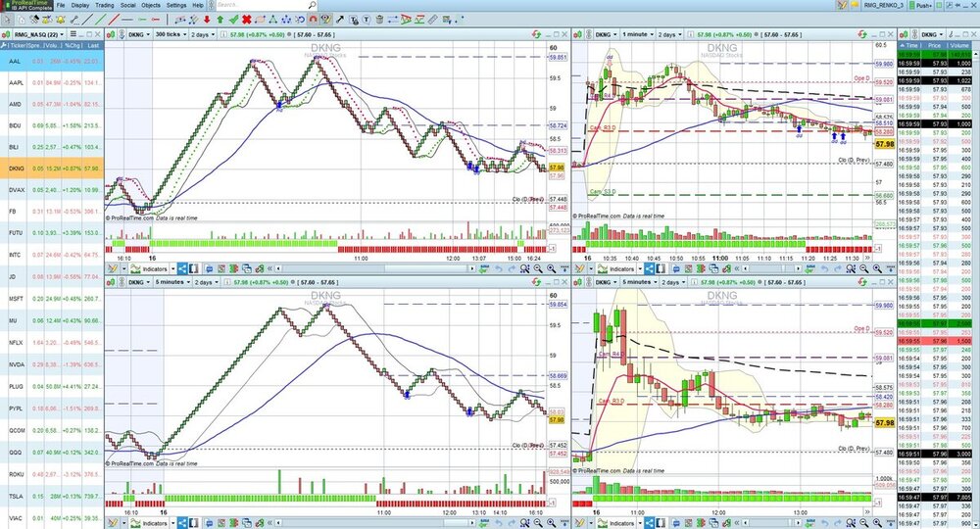
Task: Open the RMG_NASQ (22) list dropdown
Action: [x=39, y=34]
